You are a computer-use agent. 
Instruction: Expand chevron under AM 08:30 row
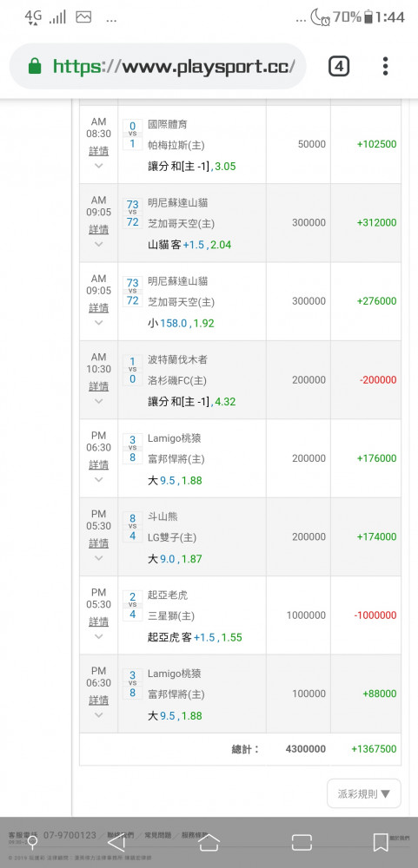point(99,166)
